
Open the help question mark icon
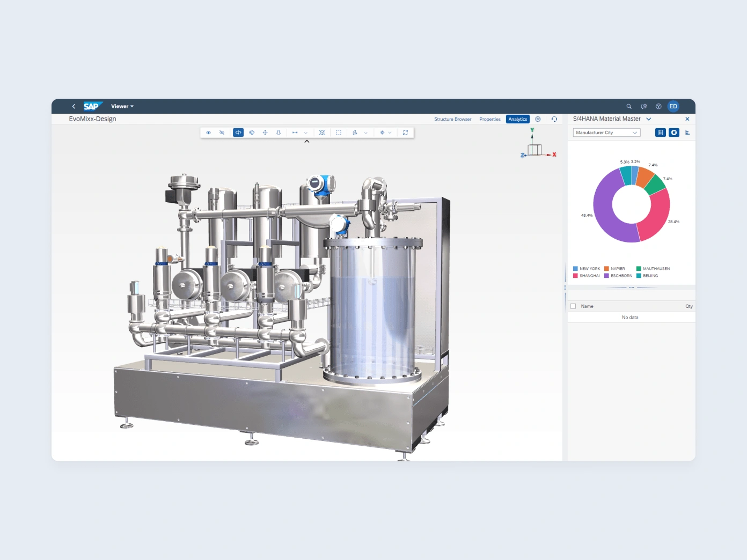pos(658,106)
